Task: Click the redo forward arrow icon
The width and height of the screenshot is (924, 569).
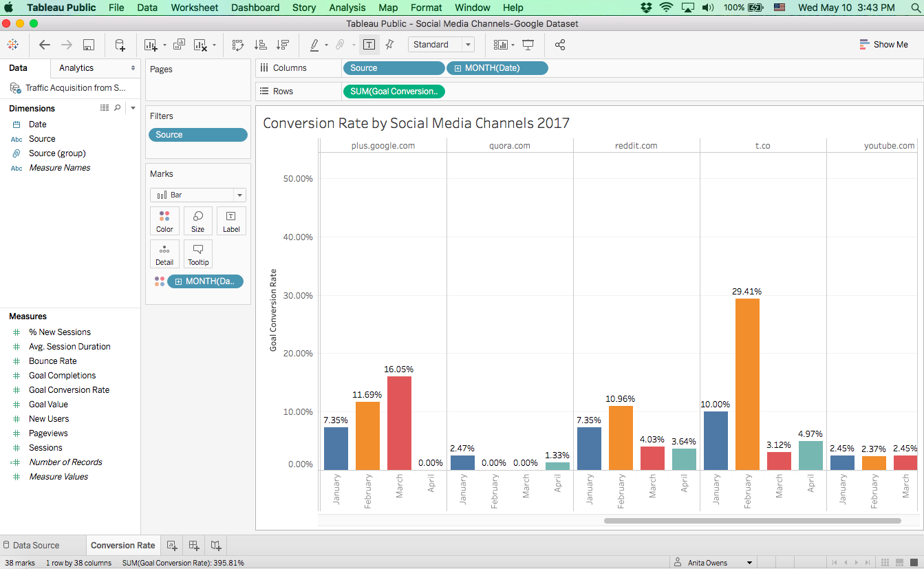Action: click(67, 45)
